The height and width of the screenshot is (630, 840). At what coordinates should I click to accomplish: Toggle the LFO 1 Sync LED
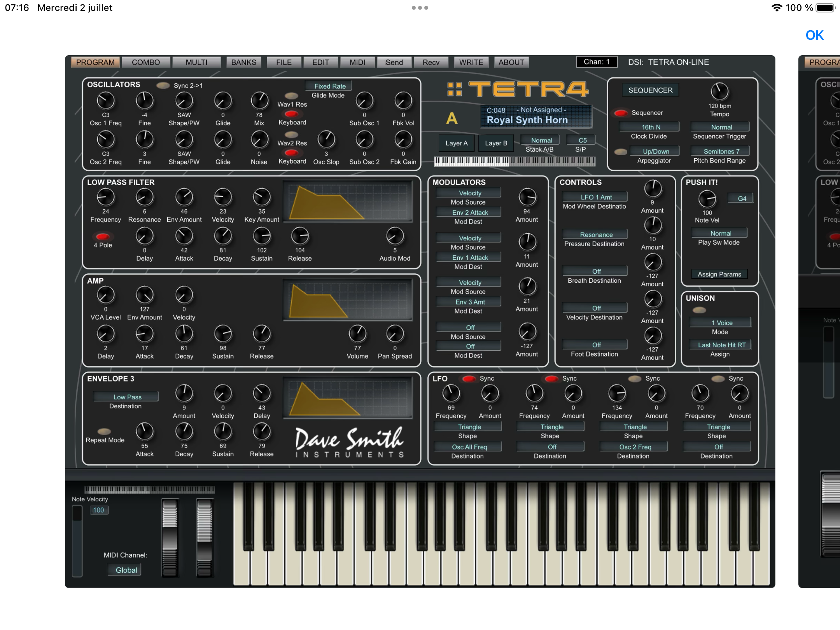(469, 379)
